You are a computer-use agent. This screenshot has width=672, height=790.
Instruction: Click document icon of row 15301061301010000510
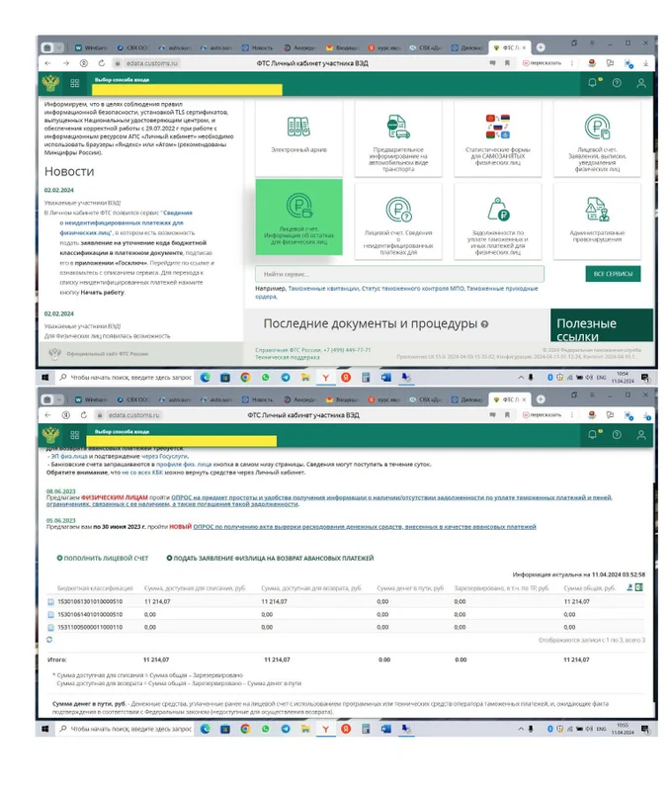(51, 600)
